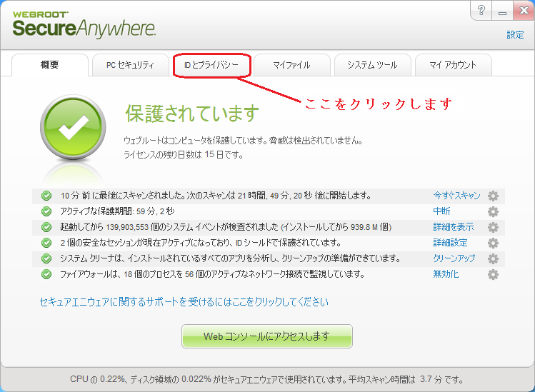Open gear settings for the ID シールド row
Screen dimensions: 535x392
tap(493, 243)
